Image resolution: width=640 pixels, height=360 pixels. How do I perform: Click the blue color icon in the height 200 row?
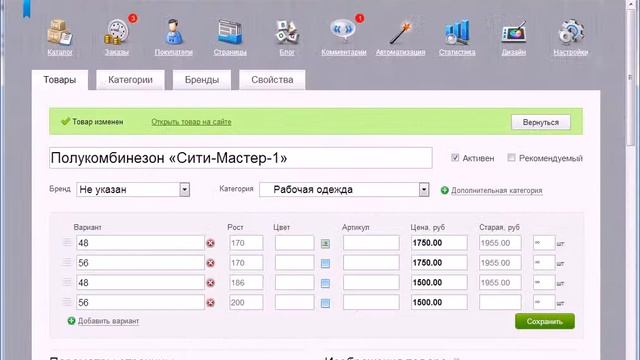pyautogui.click(x=325, y=303)
